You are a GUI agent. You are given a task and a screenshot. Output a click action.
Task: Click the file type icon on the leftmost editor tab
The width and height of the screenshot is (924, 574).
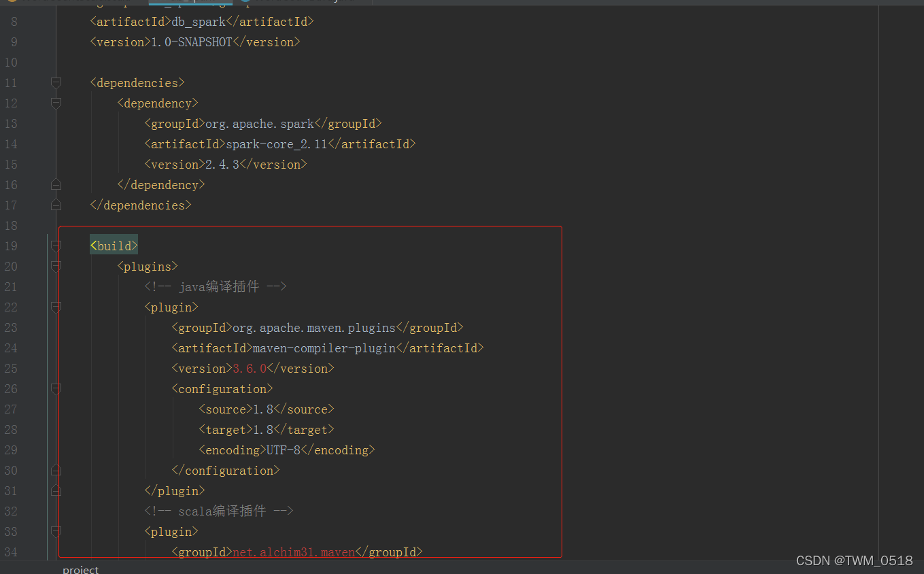(12, 2)
